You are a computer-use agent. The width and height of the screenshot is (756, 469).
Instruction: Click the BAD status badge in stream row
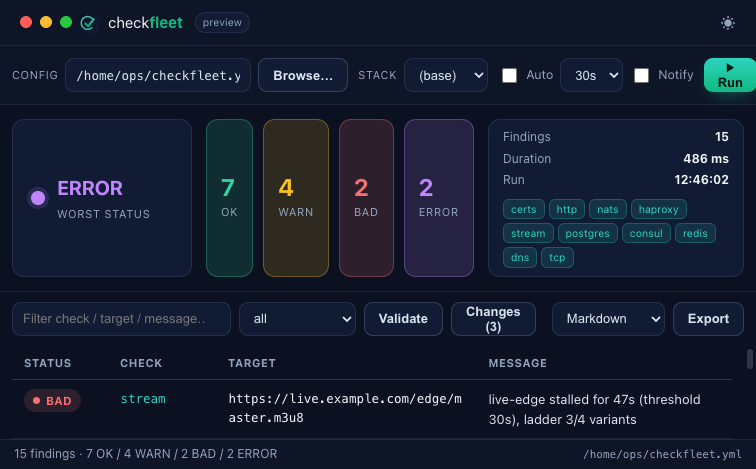pyautogui.click(x=53, y=401)
